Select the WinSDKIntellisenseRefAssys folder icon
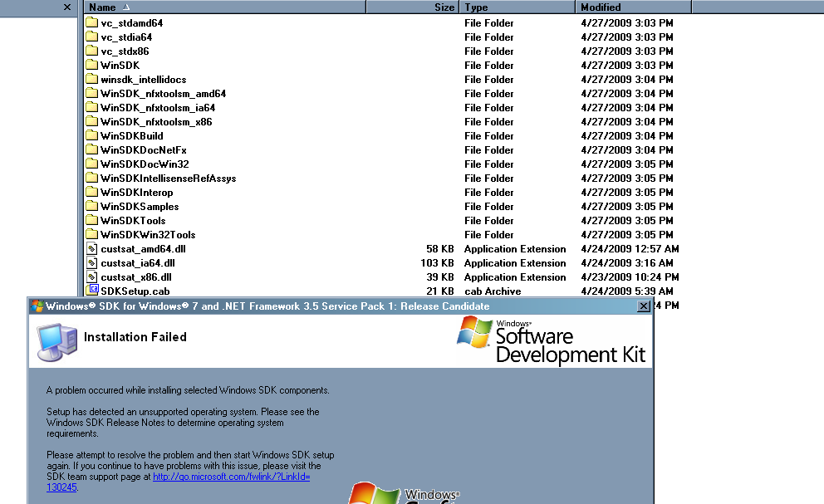 click(92, 178)
